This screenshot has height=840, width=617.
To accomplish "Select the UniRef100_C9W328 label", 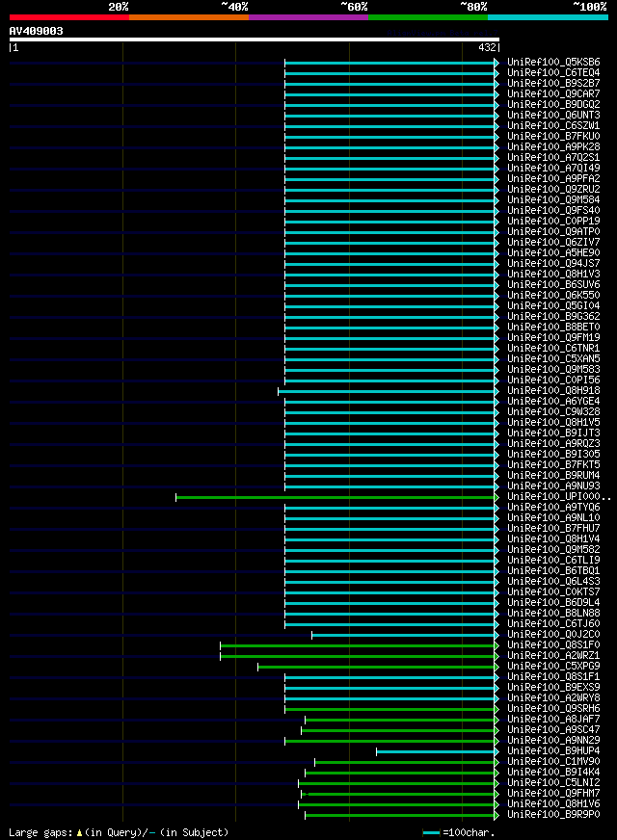I will (x=553, y=412).
